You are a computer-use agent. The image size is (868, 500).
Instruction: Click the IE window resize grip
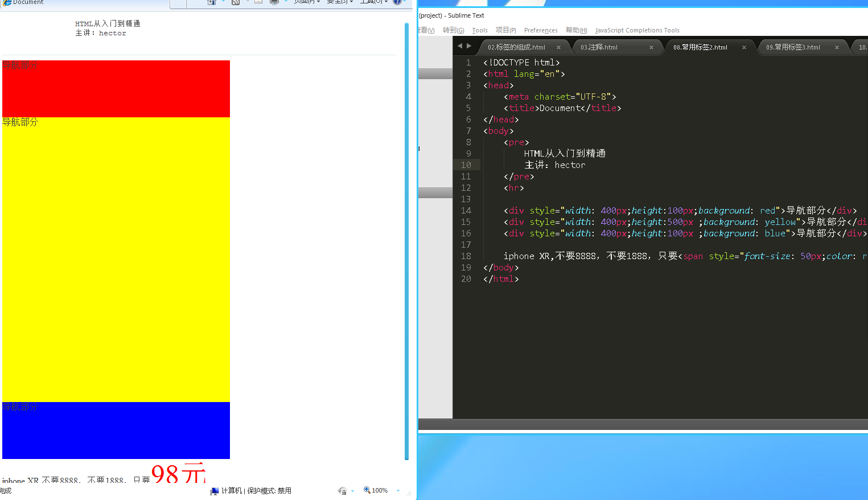409,493
